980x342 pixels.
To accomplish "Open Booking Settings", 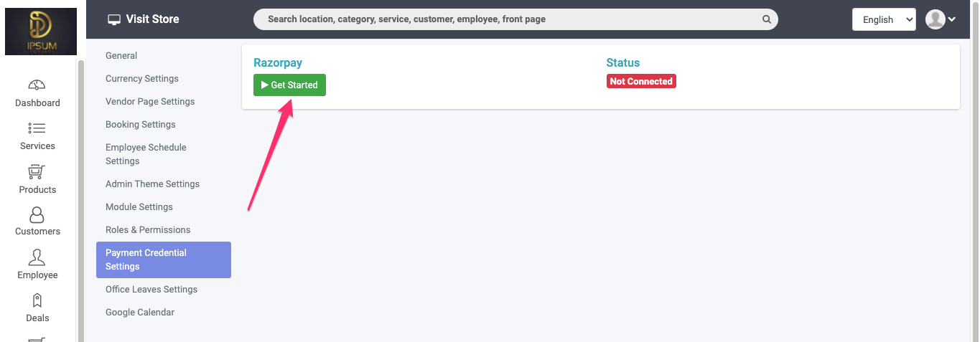I will click(x=141, y=124).
